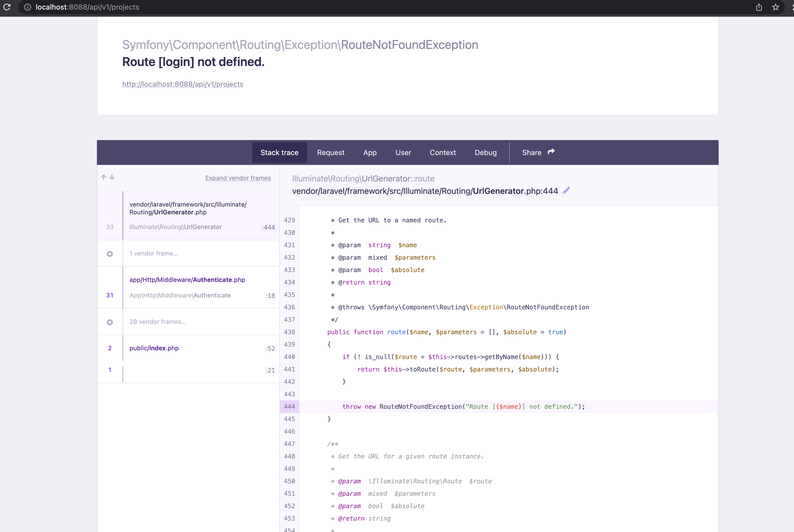Click the browser page reload icon

click(x=7, y=7)
